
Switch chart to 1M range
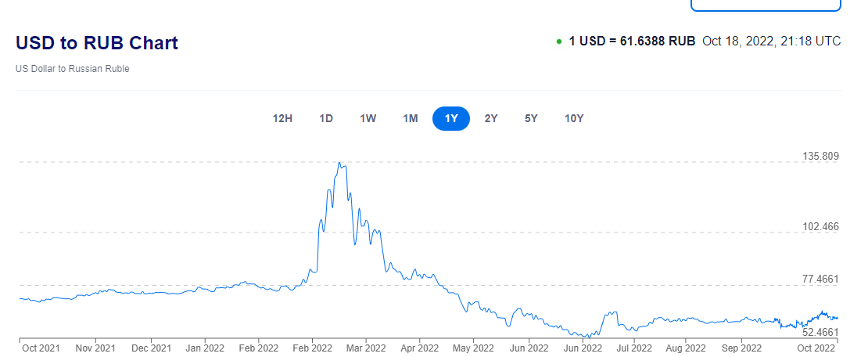tap(411, 119)
